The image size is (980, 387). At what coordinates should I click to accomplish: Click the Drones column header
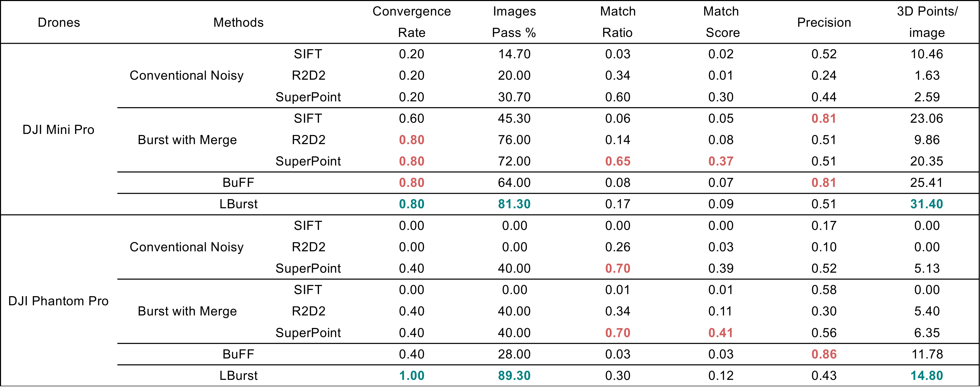59,22
